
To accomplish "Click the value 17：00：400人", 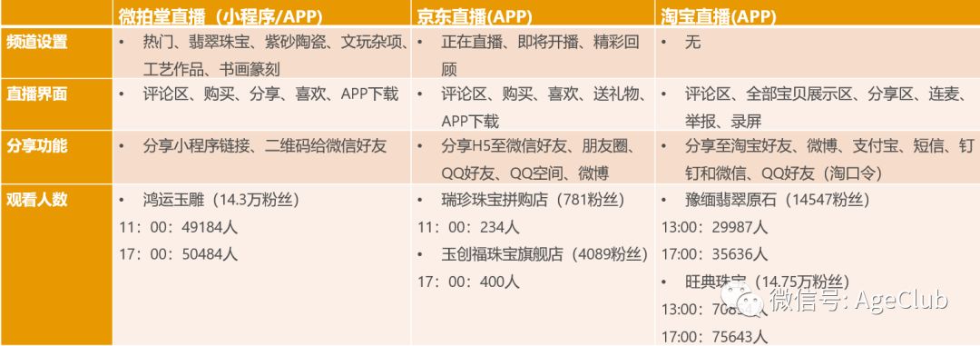I will tap(468, 282).
